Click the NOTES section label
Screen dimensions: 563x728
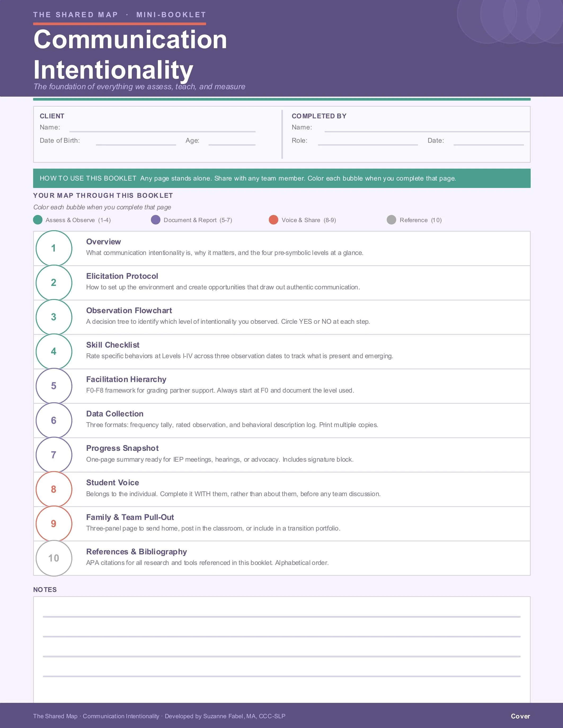[45, 590]
